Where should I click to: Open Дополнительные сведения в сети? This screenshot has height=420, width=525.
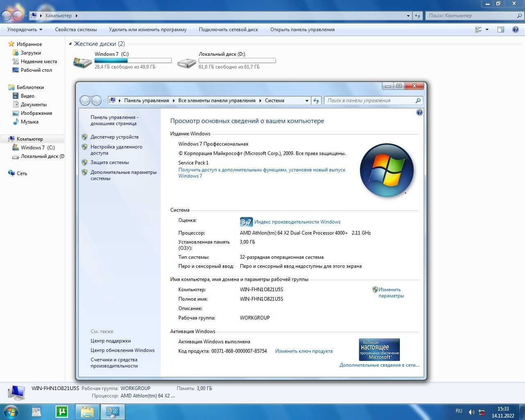click(x=379, y=365)
